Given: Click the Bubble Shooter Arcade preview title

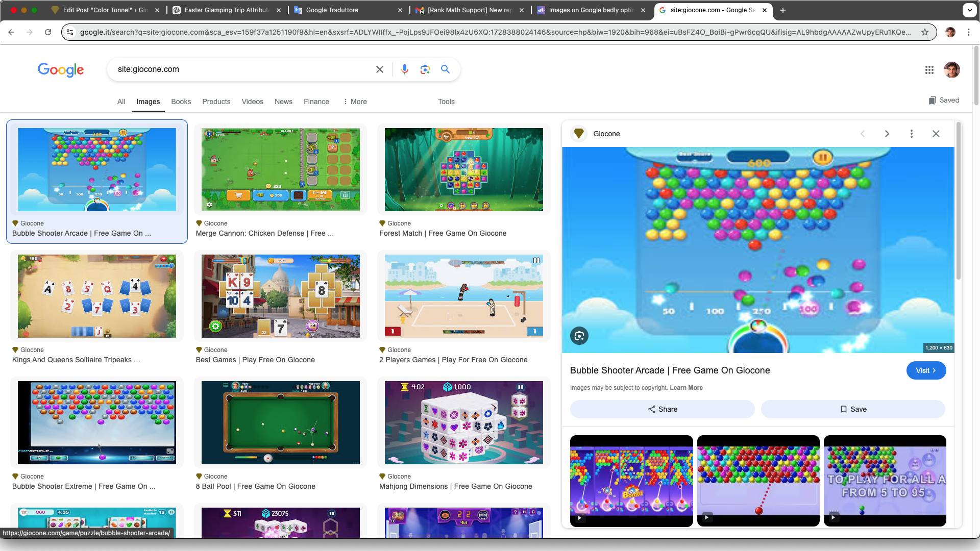Looking at the screenshot, I should coord(670,370).
